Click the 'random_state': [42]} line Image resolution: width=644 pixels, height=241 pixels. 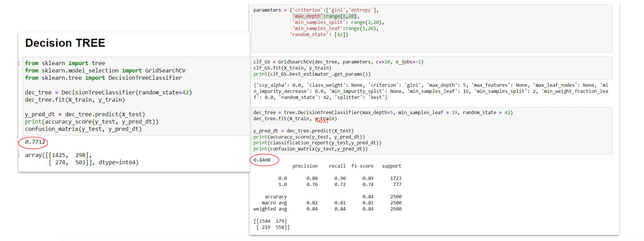[319, 35]
